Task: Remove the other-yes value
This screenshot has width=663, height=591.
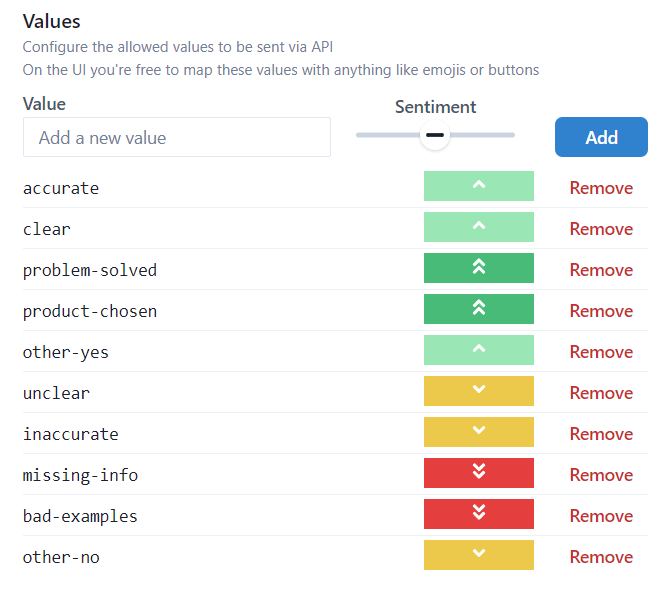Action: tap(601, 352)
